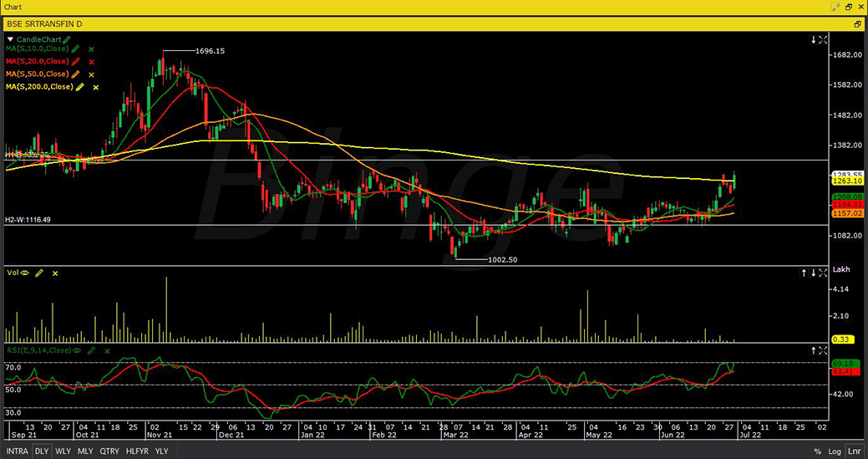Click the orange 1157.02 MA value tag

(847, 213)
